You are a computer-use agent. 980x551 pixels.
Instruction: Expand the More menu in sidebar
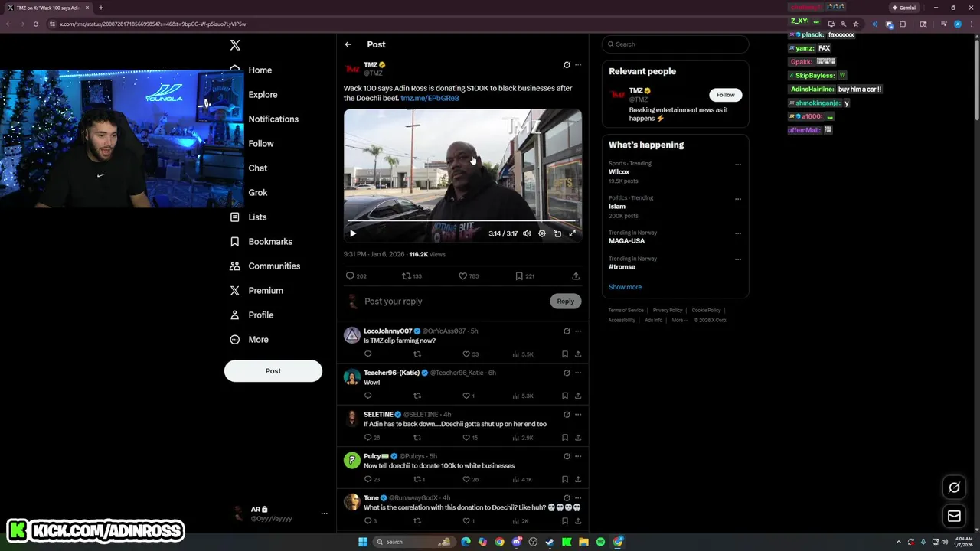point(258,339)
